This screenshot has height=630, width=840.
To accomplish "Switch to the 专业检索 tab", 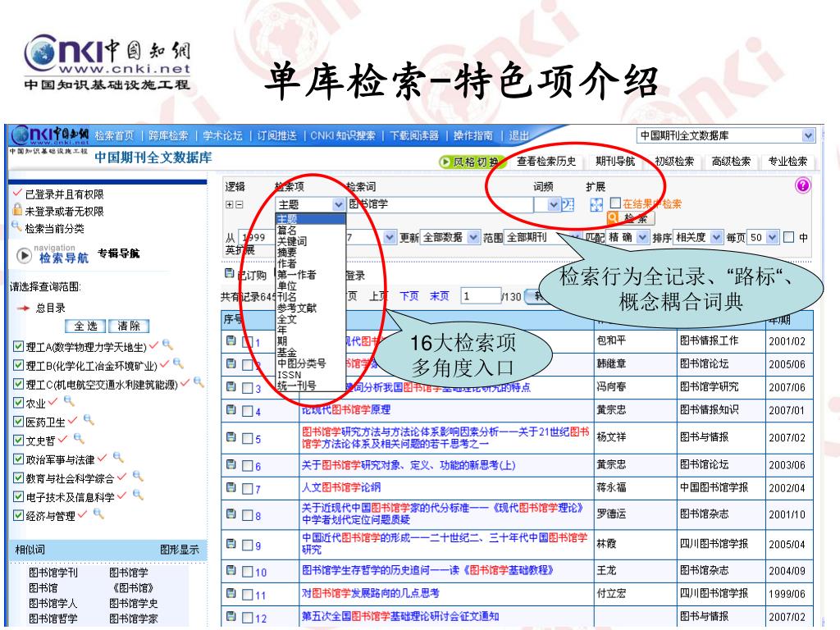I will click(787, 162).
